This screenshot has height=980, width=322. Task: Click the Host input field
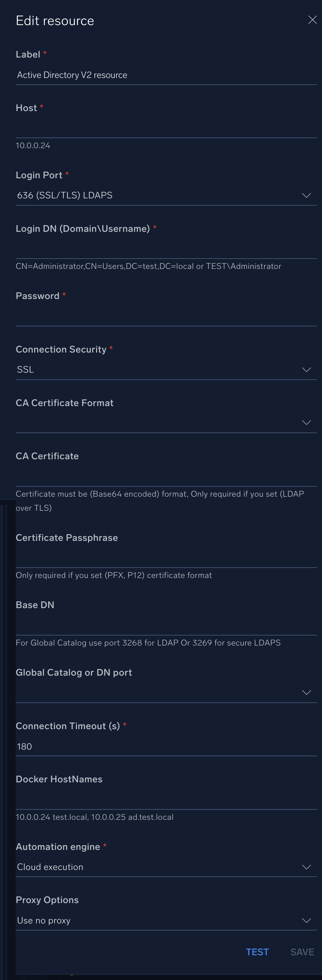pyautogui.click(x=166, y=128)
